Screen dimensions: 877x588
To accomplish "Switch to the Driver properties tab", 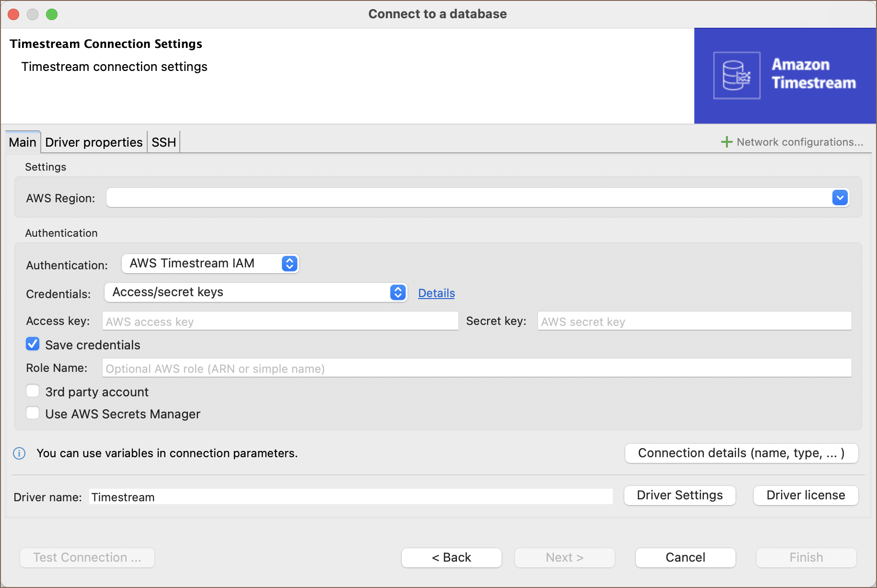I will 94,142.
